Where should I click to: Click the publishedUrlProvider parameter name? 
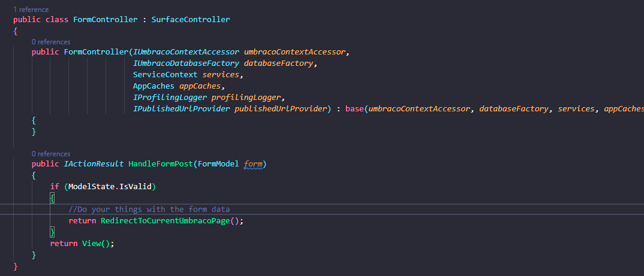(281, 109)
